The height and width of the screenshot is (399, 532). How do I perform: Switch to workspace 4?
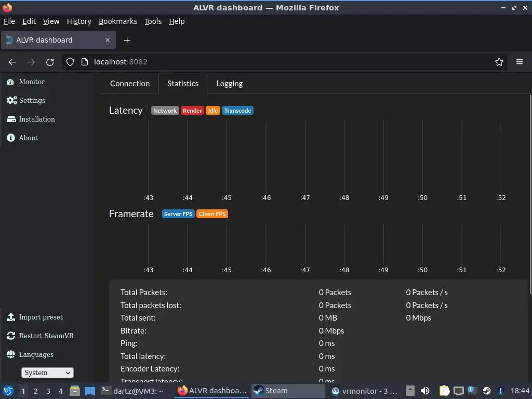[x=61, y=391]
